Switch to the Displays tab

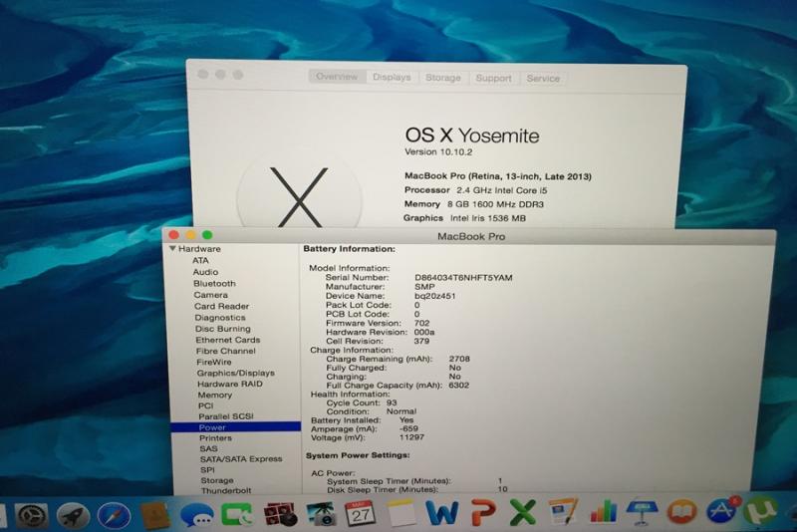click(x=392, y=78)
